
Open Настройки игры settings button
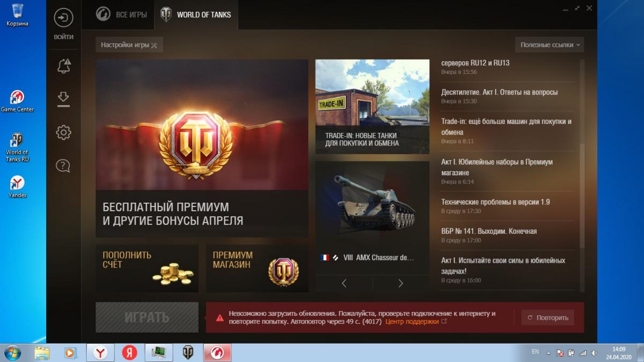pos(129,45)
